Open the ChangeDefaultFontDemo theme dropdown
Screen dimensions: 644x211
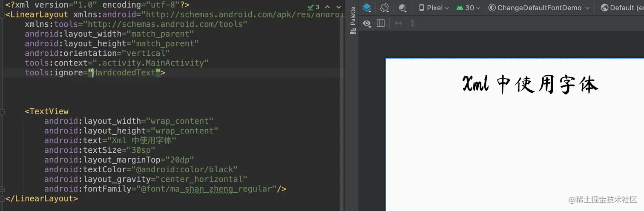pos(539,8)
